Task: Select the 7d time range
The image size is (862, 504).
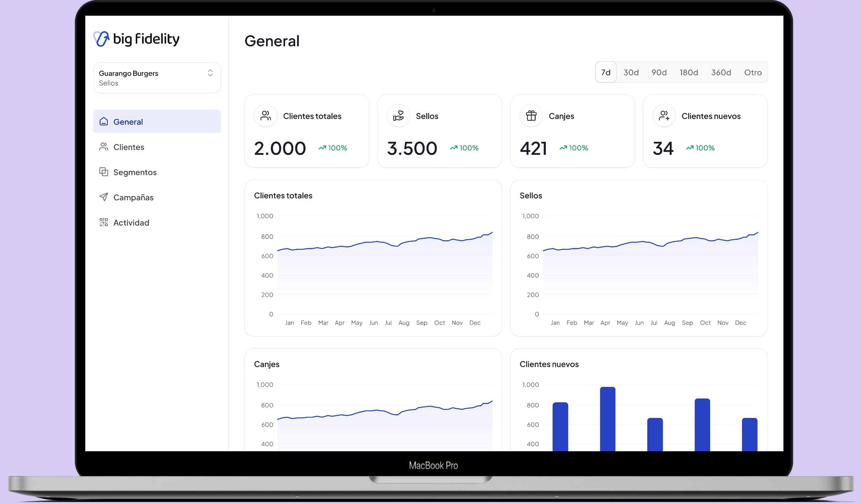Action: click(x=606, y=72)
